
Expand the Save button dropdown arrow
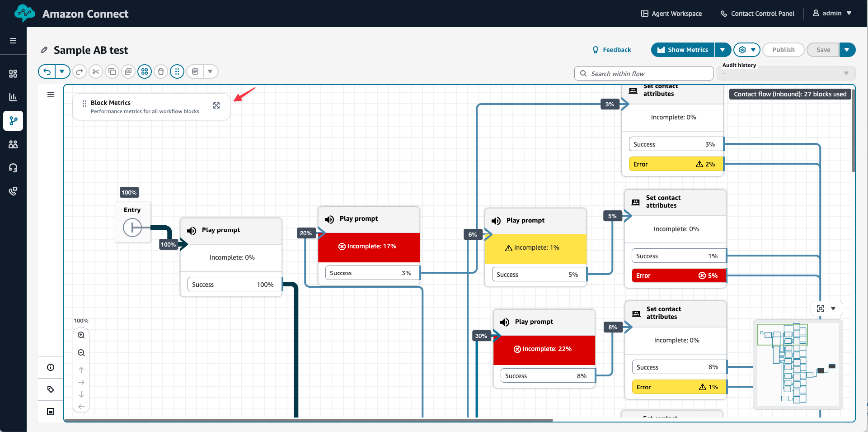[848, 50]
